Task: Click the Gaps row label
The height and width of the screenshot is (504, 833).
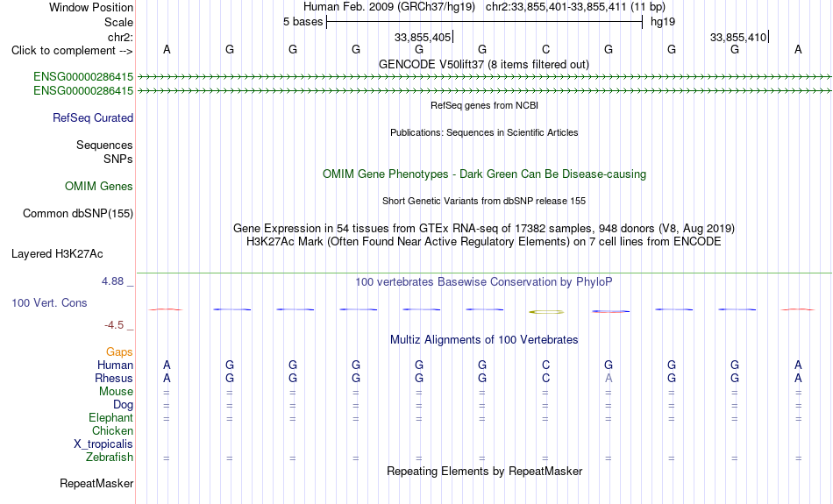Action: point(119,352)
